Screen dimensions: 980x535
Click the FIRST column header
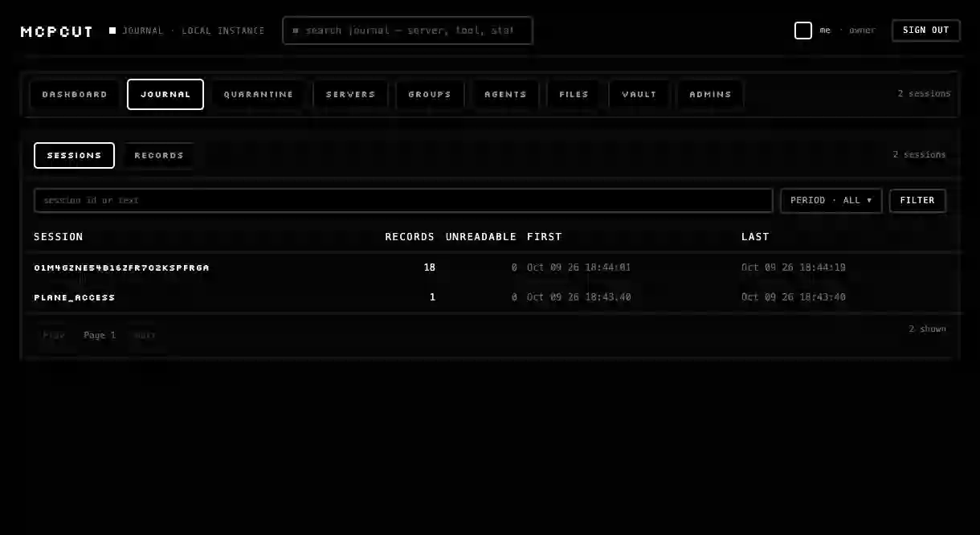tap(545, 237)
